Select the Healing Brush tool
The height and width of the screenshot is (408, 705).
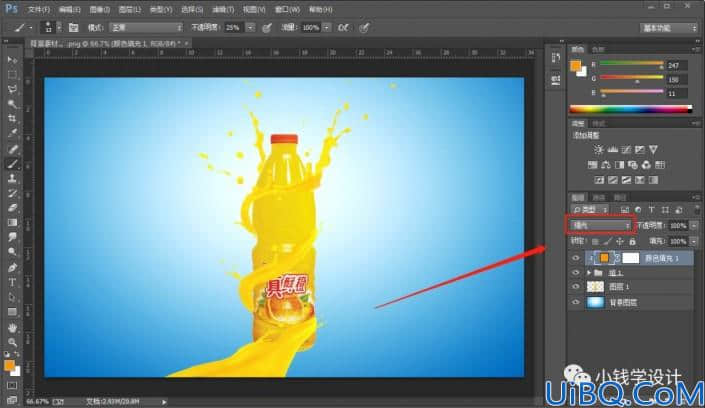tap(12, 149)
